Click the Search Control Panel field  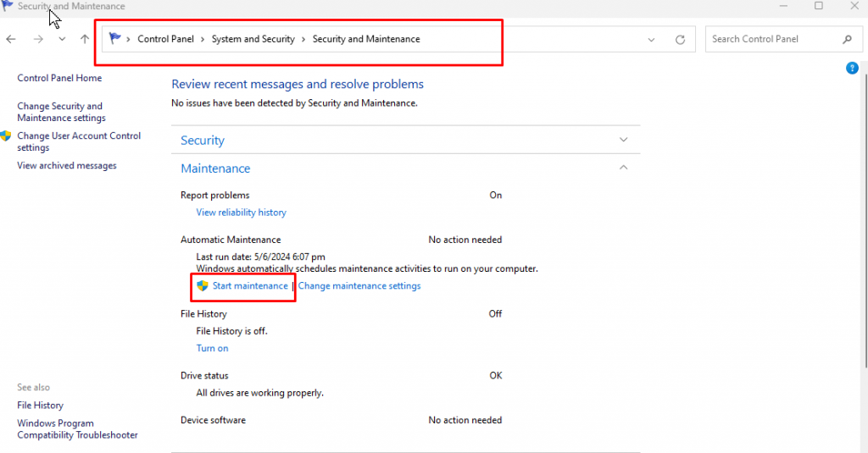(771, 39)
